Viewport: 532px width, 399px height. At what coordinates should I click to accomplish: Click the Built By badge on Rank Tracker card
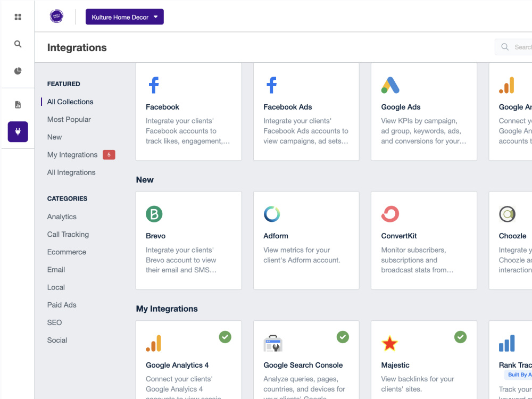point(518,375)
